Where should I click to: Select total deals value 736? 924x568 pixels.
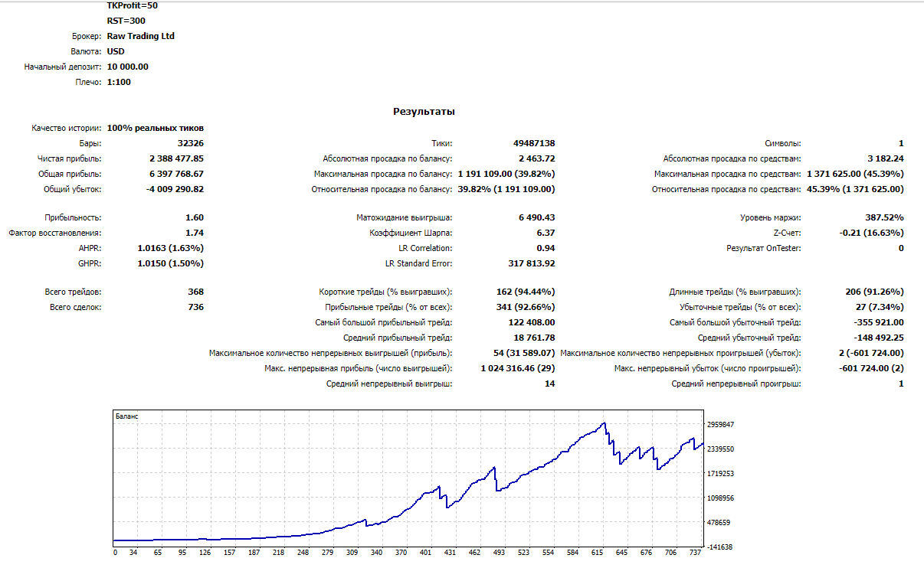[x=196, y=307]
